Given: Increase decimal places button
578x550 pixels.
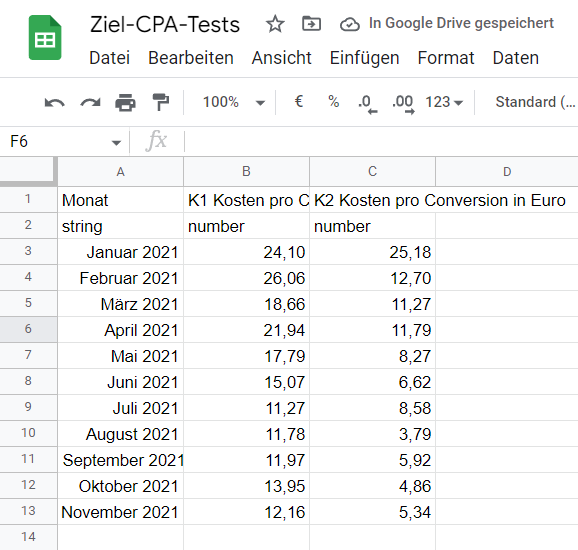Looking at the screenshot, I should (403, 104).
